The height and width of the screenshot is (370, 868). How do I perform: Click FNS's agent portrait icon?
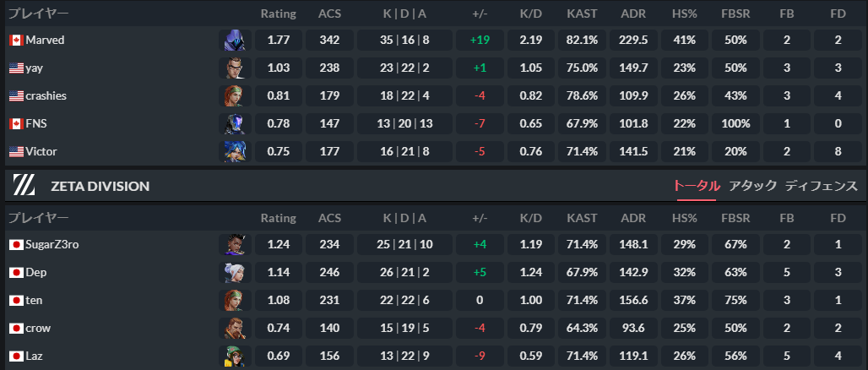tap(231, 124)
